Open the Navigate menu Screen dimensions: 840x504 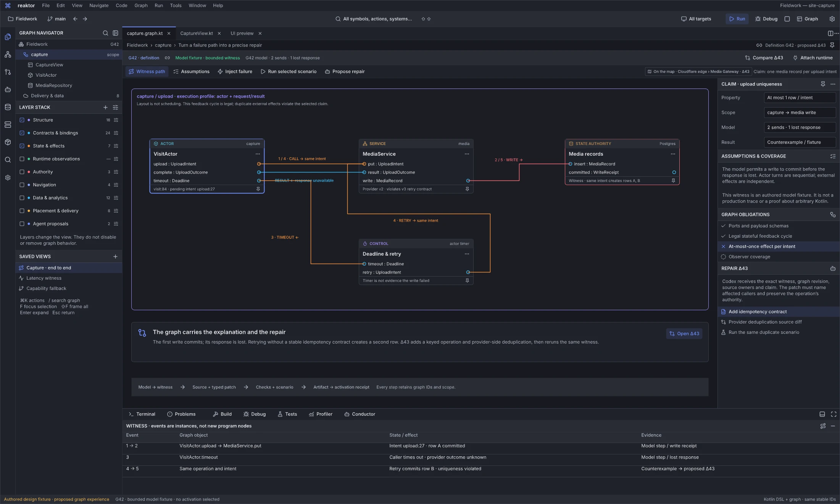[99, 5]
